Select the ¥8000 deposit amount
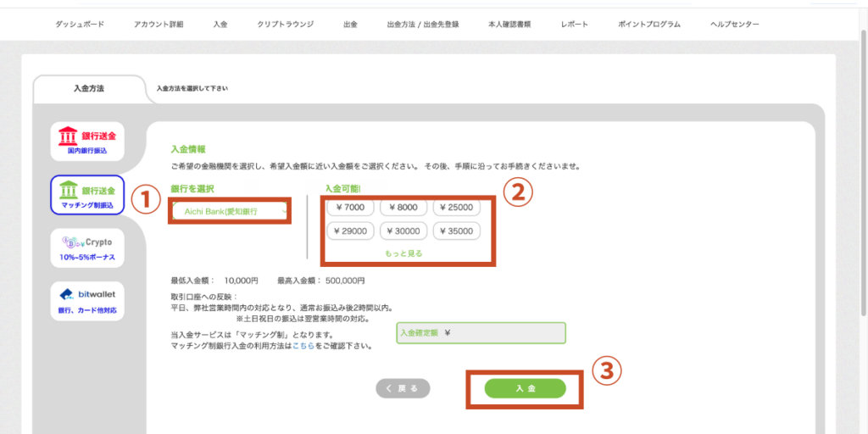This screenshot has height=434, width=868. (403, 208)
